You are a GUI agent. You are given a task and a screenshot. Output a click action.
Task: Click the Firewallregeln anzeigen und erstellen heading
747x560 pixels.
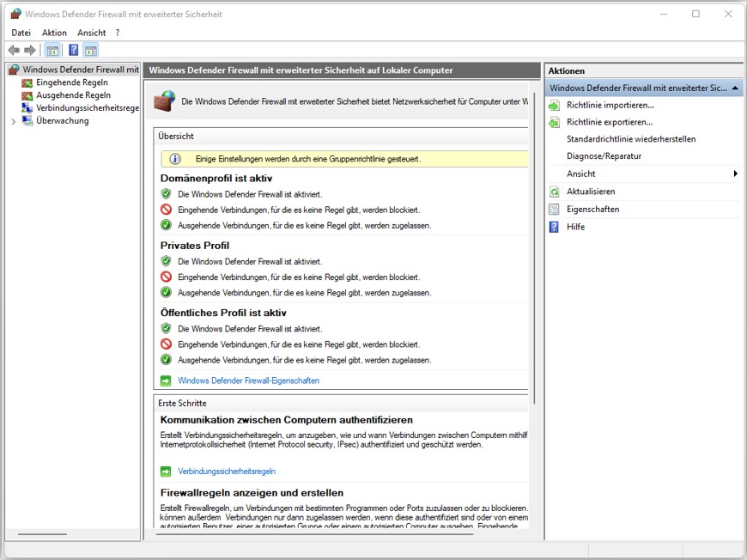coord(252,493)
